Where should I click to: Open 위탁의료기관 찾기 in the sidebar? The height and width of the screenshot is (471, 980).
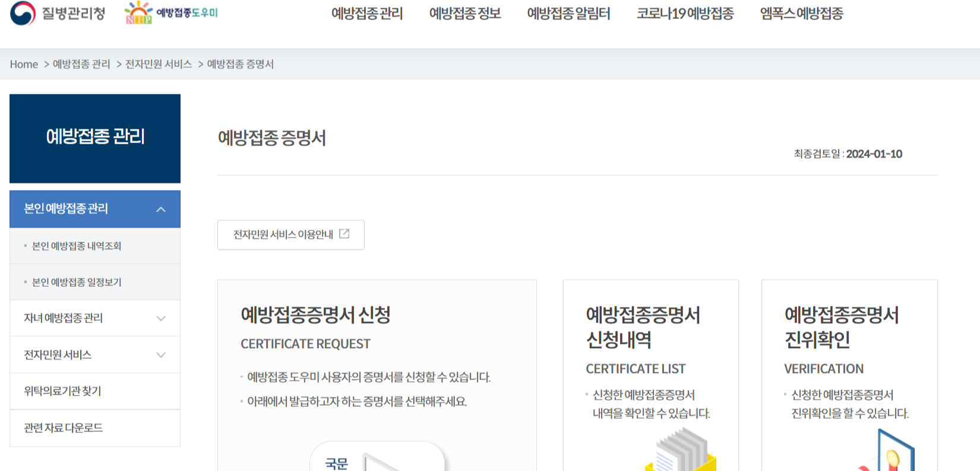click(x=95, y=391)
